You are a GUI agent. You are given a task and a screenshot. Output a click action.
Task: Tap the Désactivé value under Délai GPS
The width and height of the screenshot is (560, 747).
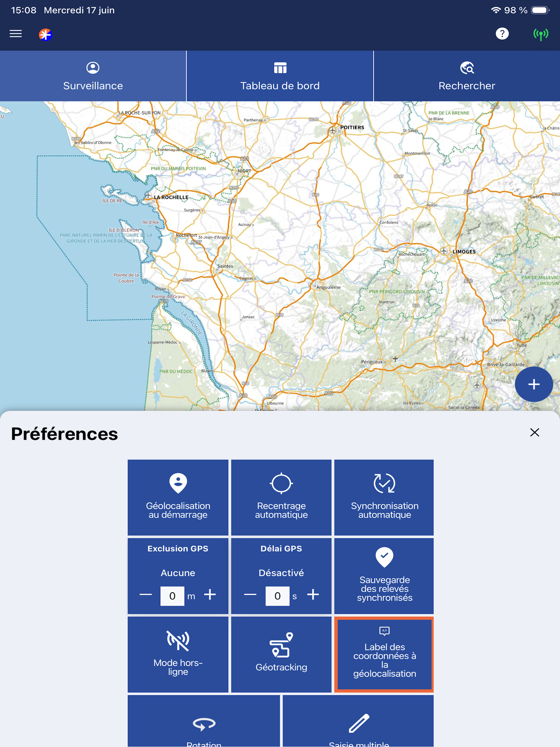click(281, 573)
